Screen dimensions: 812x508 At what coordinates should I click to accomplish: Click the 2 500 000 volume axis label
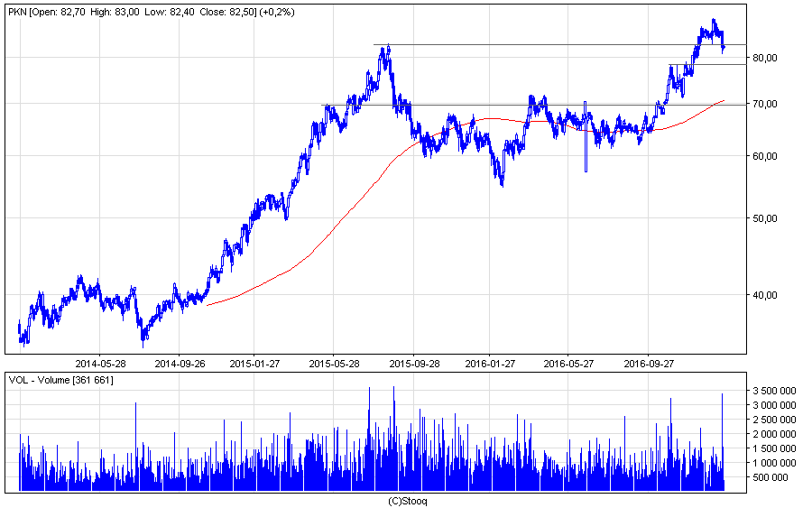(x=774, y=420)
